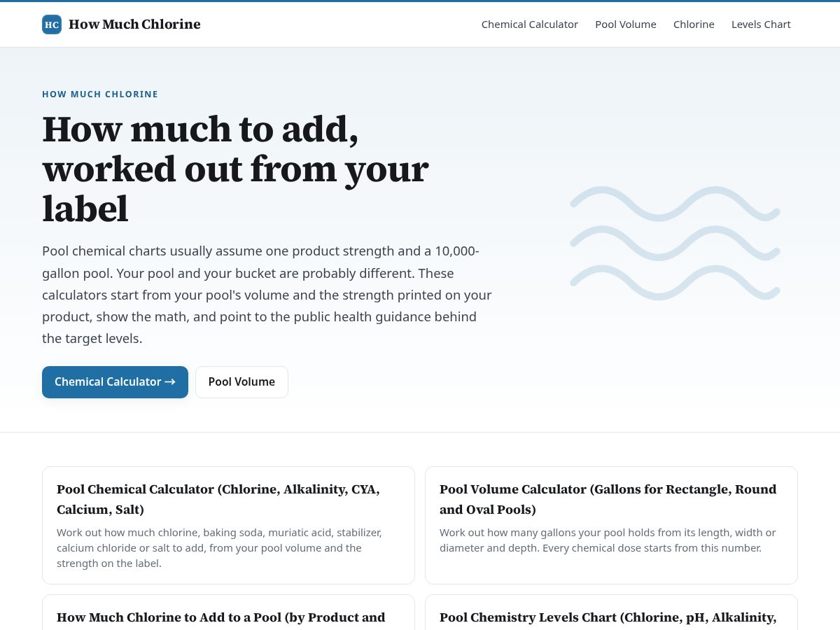Click the blue Chemical Calculator button
The height and width of the screenshot is (630, 840).
(x=115, y=382)
